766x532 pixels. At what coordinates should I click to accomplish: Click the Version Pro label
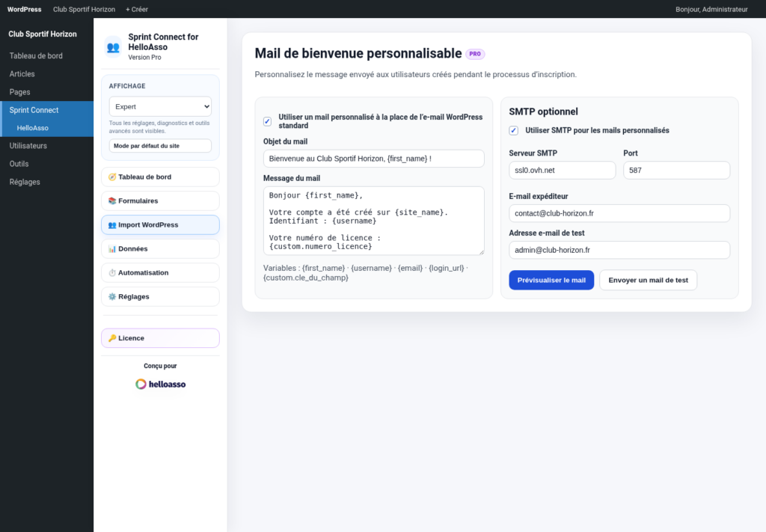click(x=144, y=57)
